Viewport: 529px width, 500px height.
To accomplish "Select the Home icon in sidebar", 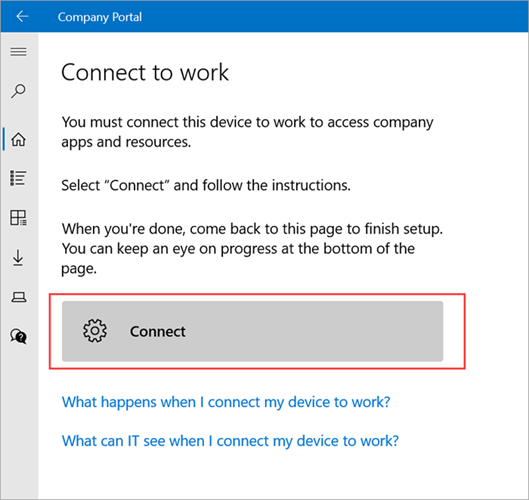I will (18, 139).
